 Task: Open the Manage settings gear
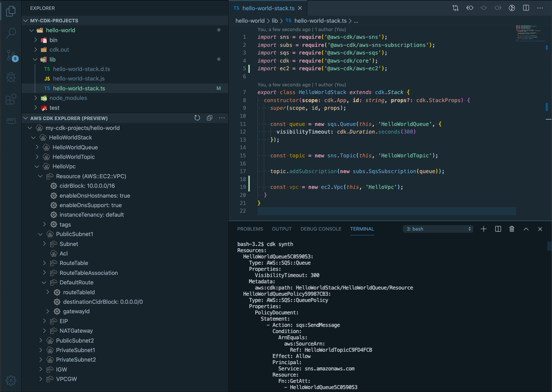[11, 381]
